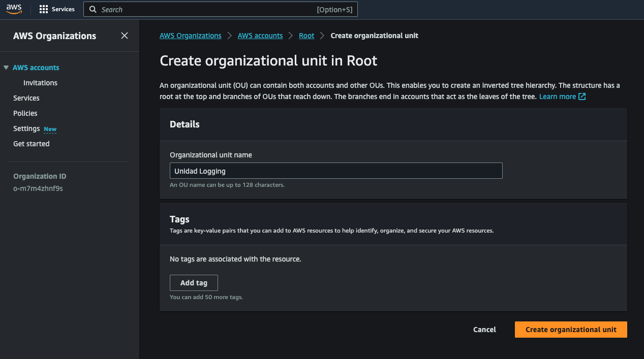
Task: Open Get started in sidebar
Action: [x=31, y=144]
